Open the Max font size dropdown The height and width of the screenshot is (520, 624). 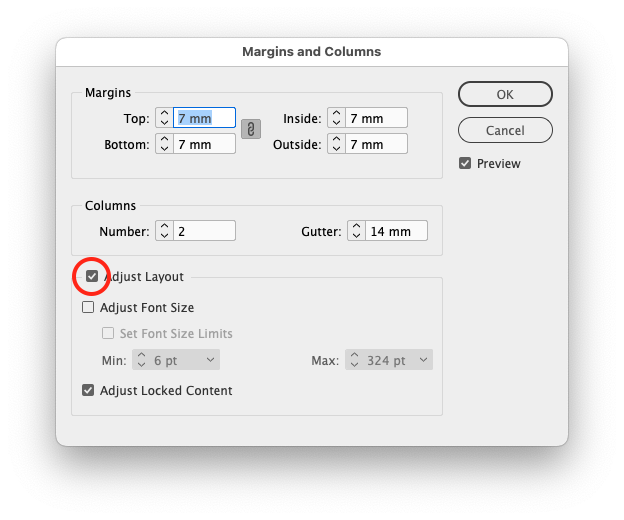click(x=424, y=360)
